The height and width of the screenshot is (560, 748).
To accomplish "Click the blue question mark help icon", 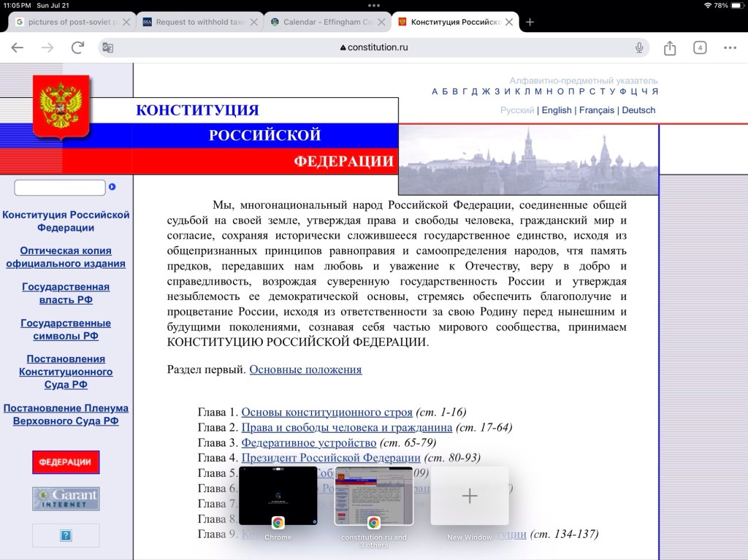I will click(x=66, y=535).
